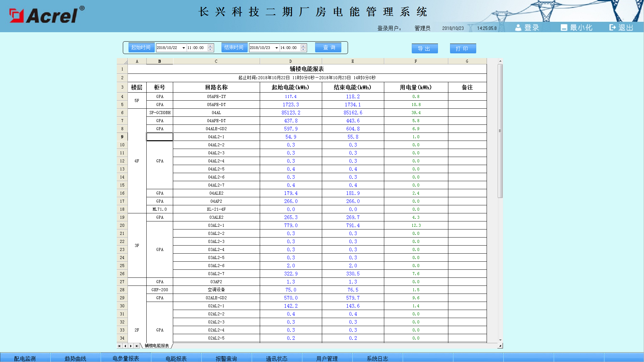Click the 查询 query button
Screen dimensions: 644x362
[x=328, y=48]
